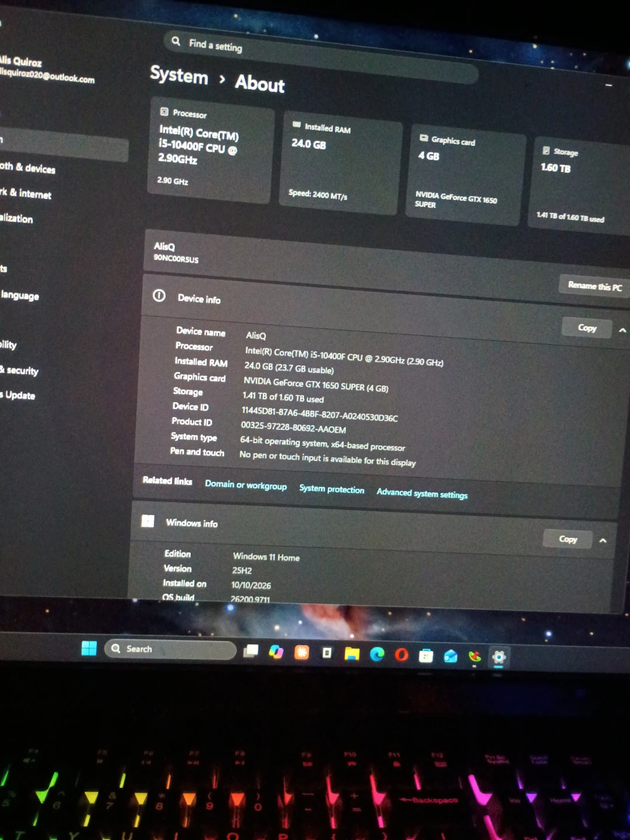Rename this PC
Image resolution: width=630 pixels, height=840 pixels.
pos(595,286)
